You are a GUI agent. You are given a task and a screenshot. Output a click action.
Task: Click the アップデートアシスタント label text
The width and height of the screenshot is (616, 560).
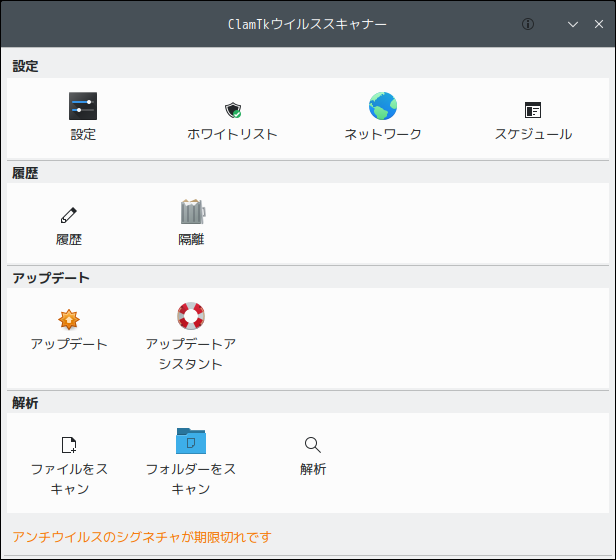[191, 354]
